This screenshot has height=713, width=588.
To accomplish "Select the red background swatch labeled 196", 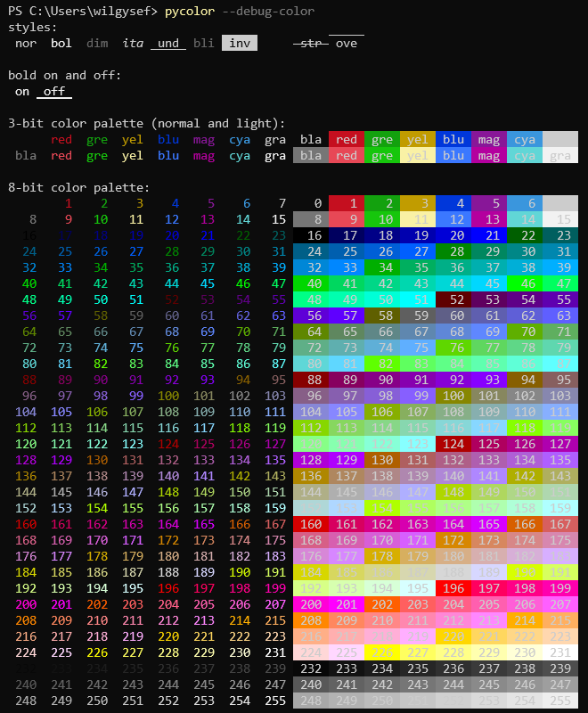I will (453, 588).
